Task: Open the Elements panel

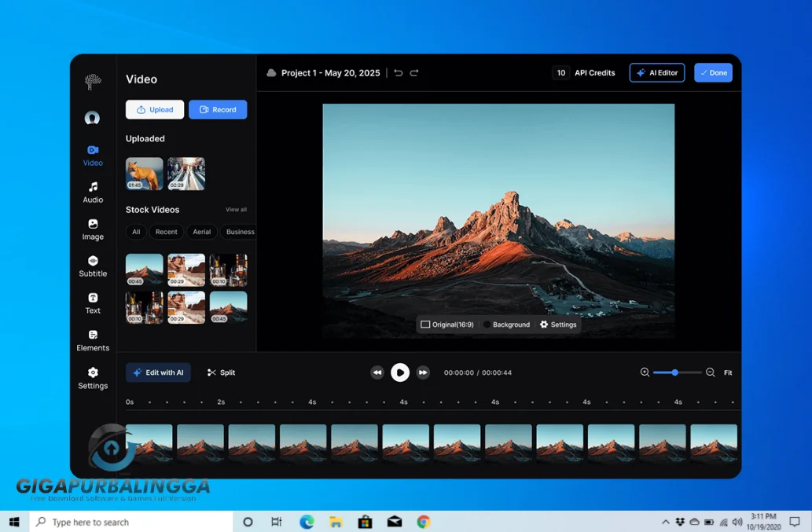Action: [92, 338]
